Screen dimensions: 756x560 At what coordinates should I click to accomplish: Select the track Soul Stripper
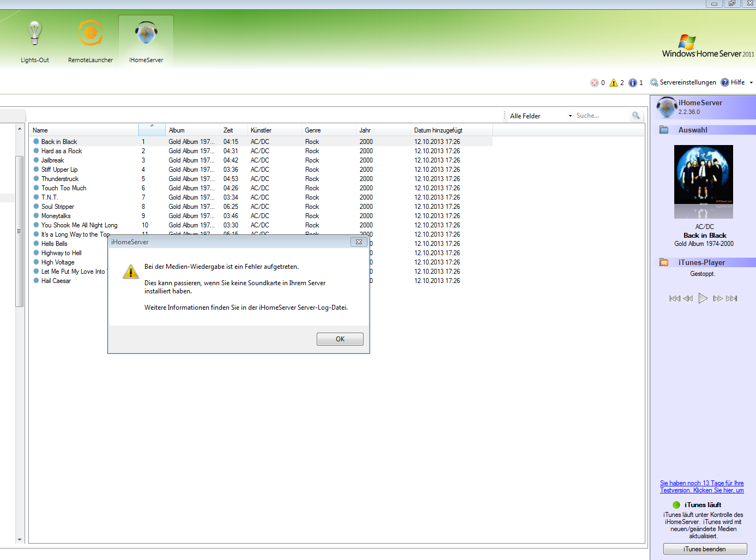click(x=58, y=207)
